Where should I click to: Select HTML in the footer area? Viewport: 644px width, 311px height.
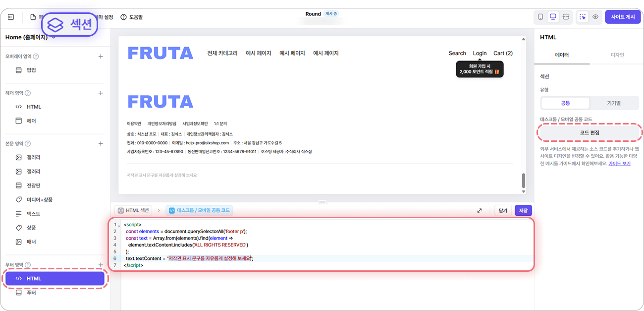coord(55,279)
